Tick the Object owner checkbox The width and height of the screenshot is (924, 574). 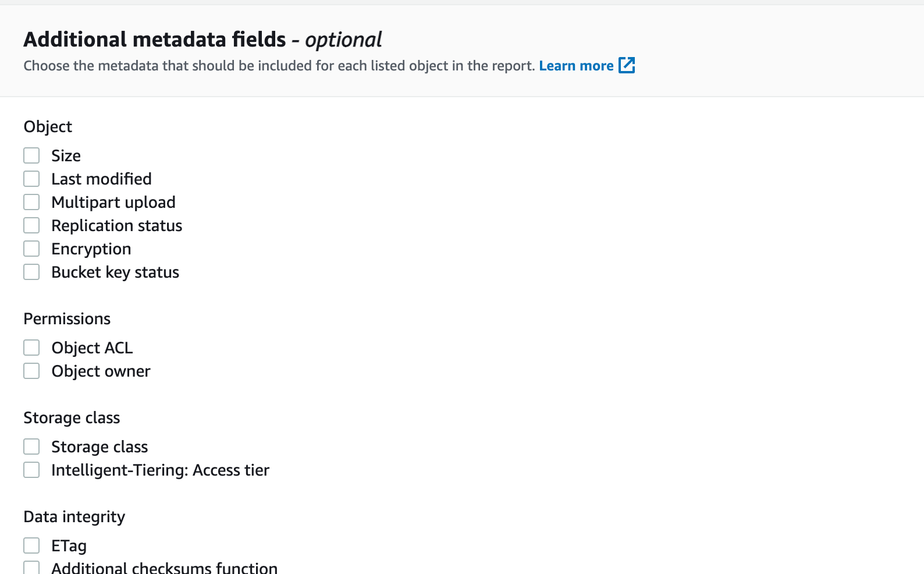(31, 371)
